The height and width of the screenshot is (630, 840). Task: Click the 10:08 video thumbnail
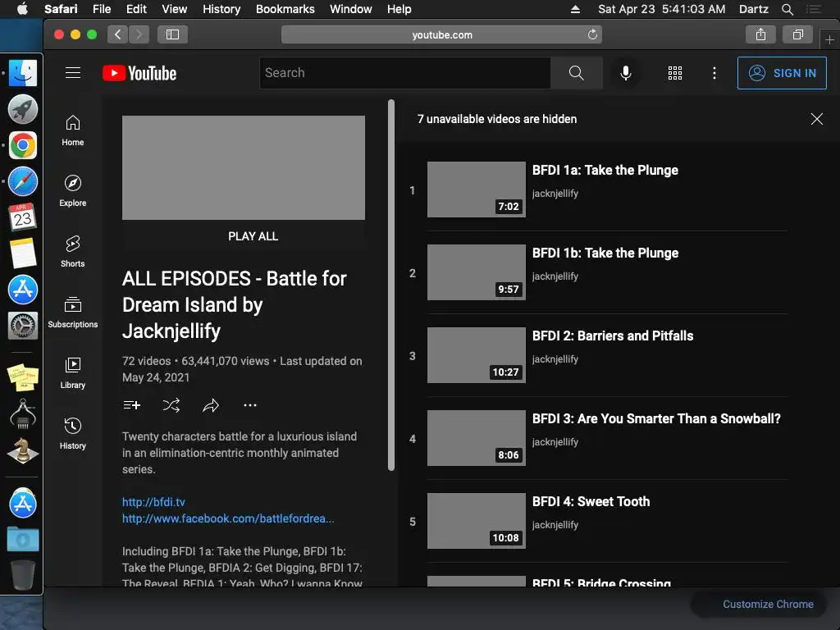(477, 521)
